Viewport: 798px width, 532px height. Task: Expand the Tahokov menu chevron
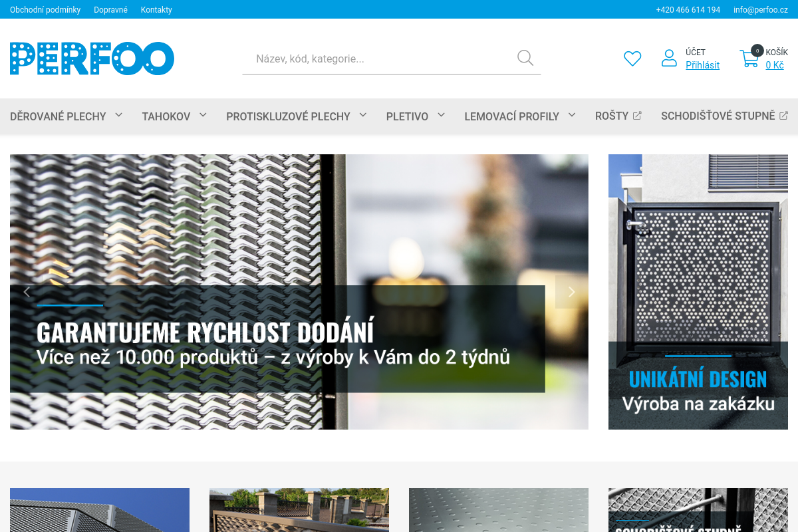click(x=203, y=115)
